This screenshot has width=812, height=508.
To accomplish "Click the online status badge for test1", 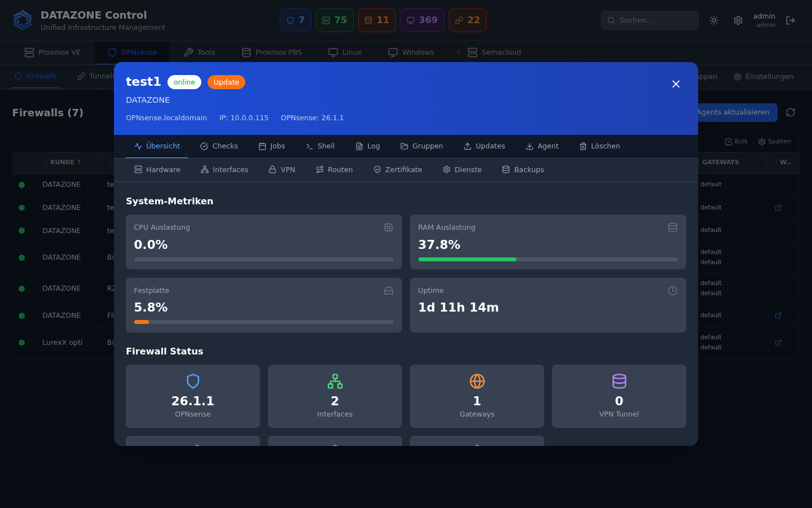I will (x=184, y=82).
